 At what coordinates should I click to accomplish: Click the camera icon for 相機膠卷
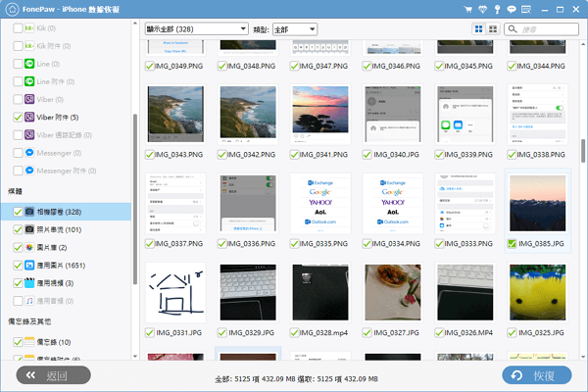coord(29,212)
